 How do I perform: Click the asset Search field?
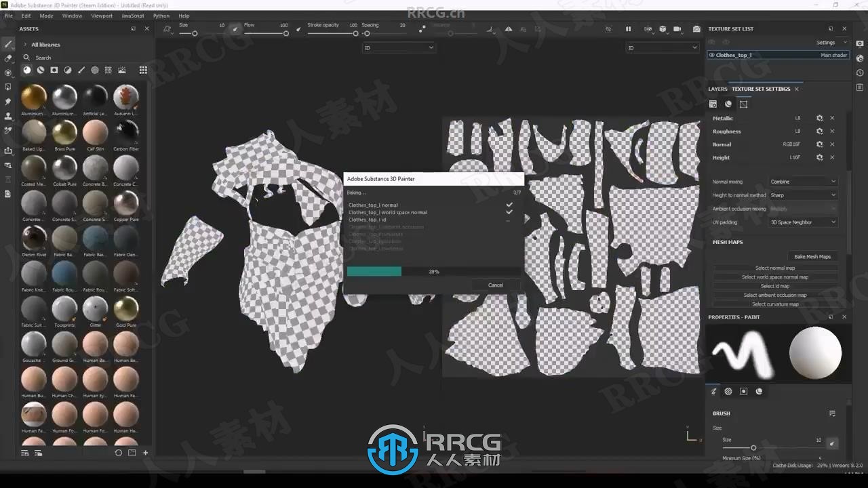point(85,58)
